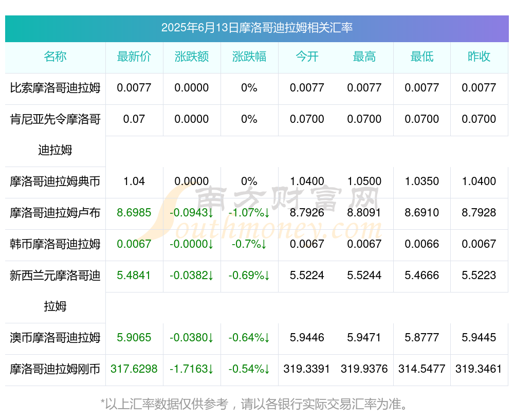Click the 最高 column header
514x420 pixels.
pyautogui.click(x=364, y=57)
